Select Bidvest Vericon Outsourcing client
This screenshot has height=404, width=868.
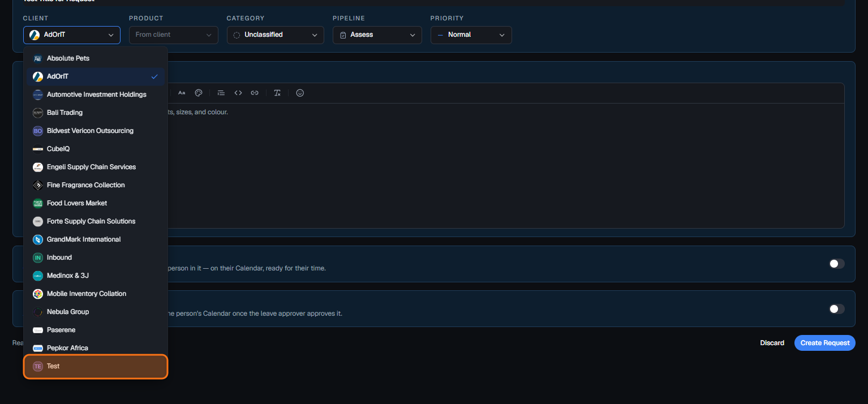pyautogui.click(x=96, y=131)
